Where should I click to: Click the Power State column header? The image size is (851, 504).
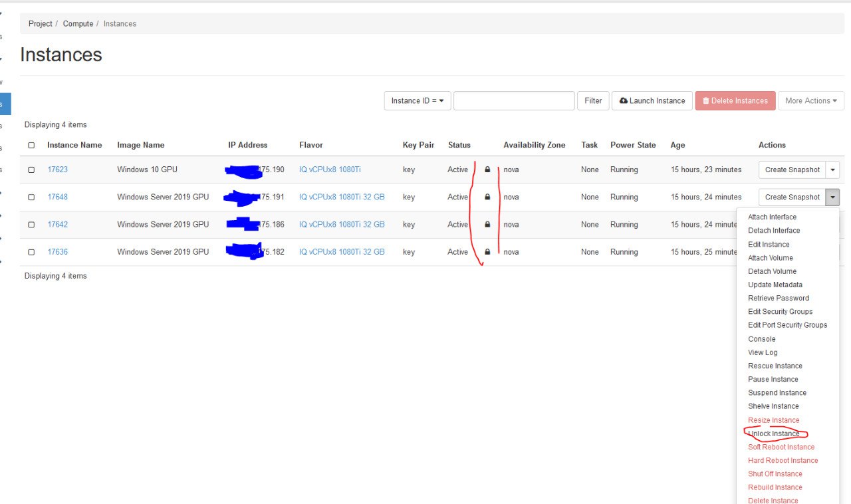point(633,145)
